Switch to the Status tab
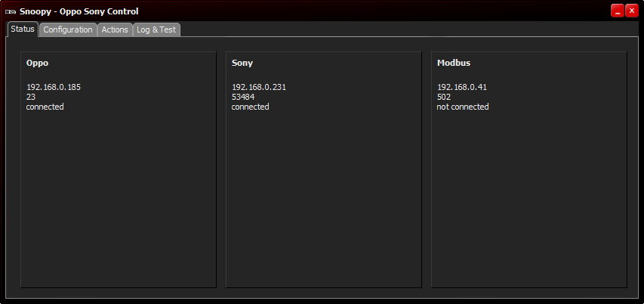Viewport: 644px width, 304px height. point(23,29)
